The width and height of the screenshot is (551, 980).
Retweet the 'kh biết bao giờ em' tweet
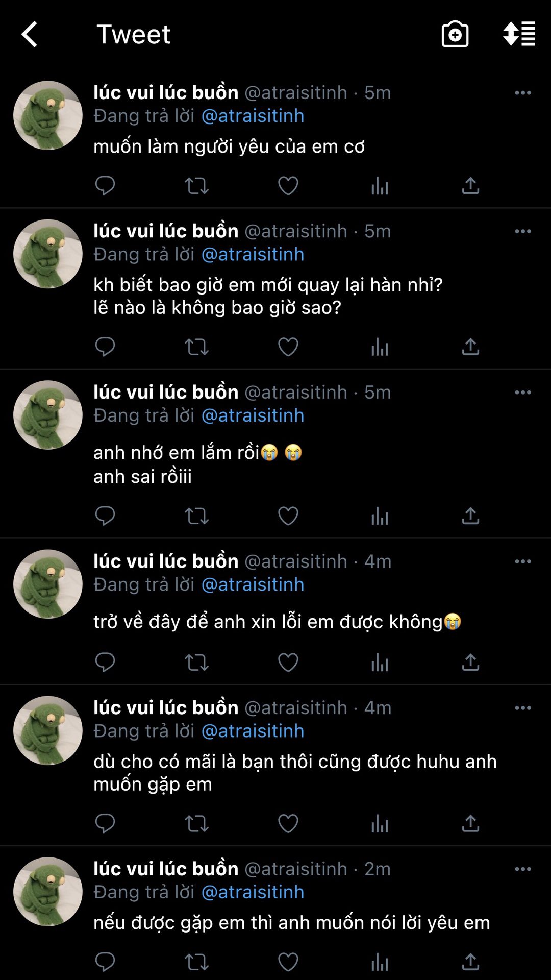point(196,347)
